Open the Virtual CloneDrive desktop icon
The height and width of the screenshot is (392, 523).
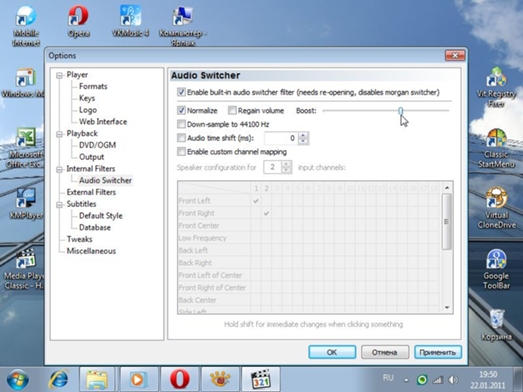496,208
